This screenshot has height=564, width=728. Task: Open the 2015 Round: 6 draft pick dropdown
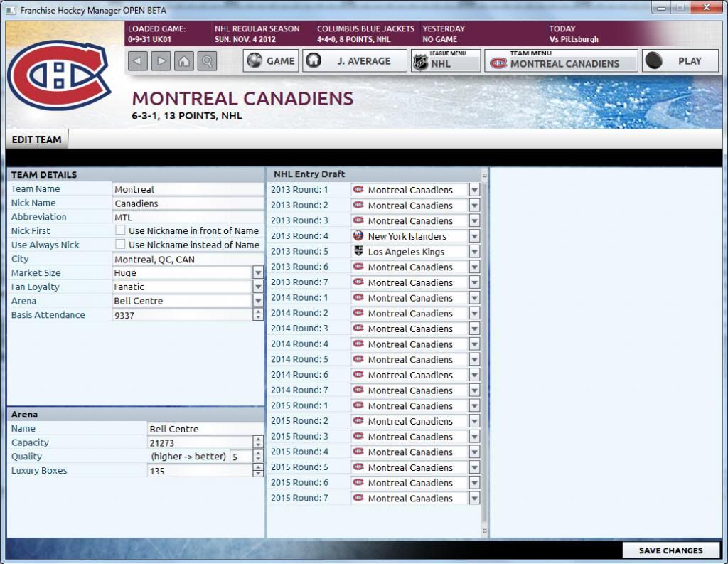point(474,482)
